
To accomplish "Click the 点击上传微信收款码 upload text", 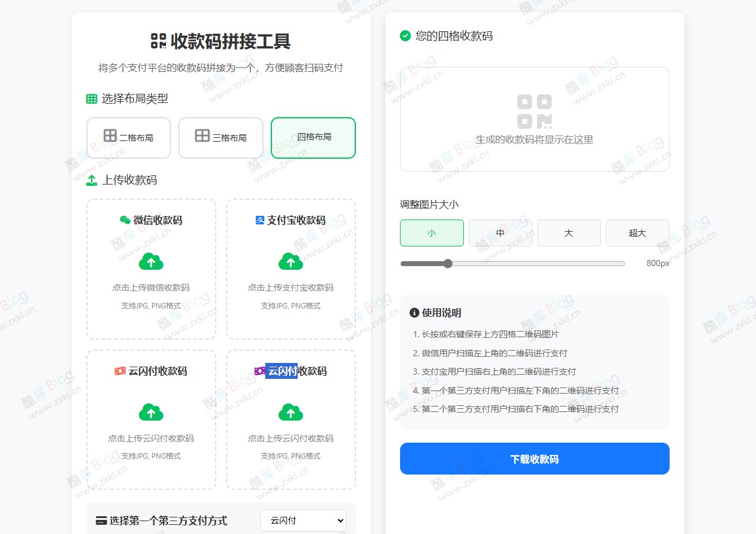I will [x=151, y=288].
